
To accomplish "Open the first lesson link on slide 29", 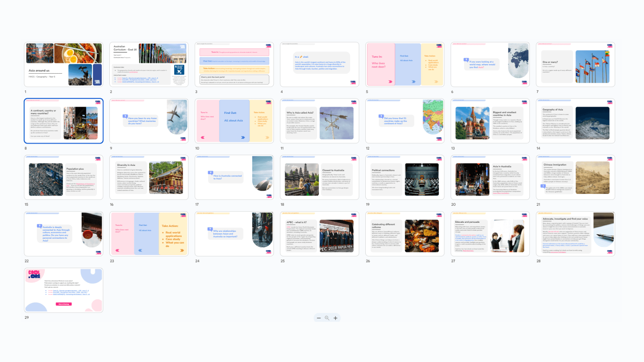I will pyautogui.click(x=71, y=291).
